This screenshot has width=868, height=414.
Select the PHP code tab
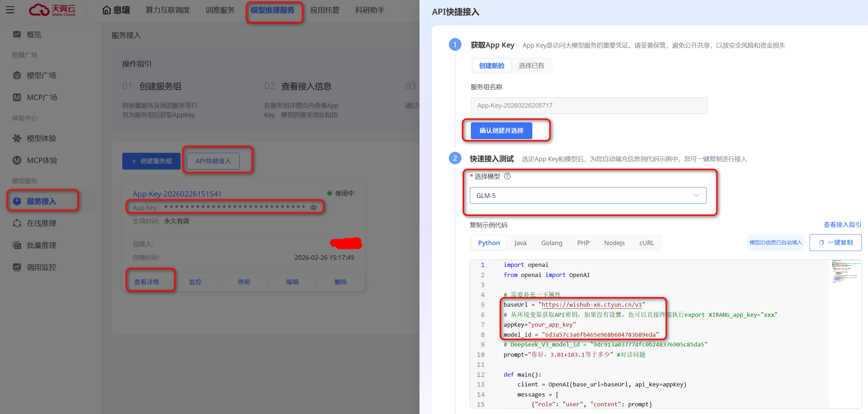tap(583, 243)
